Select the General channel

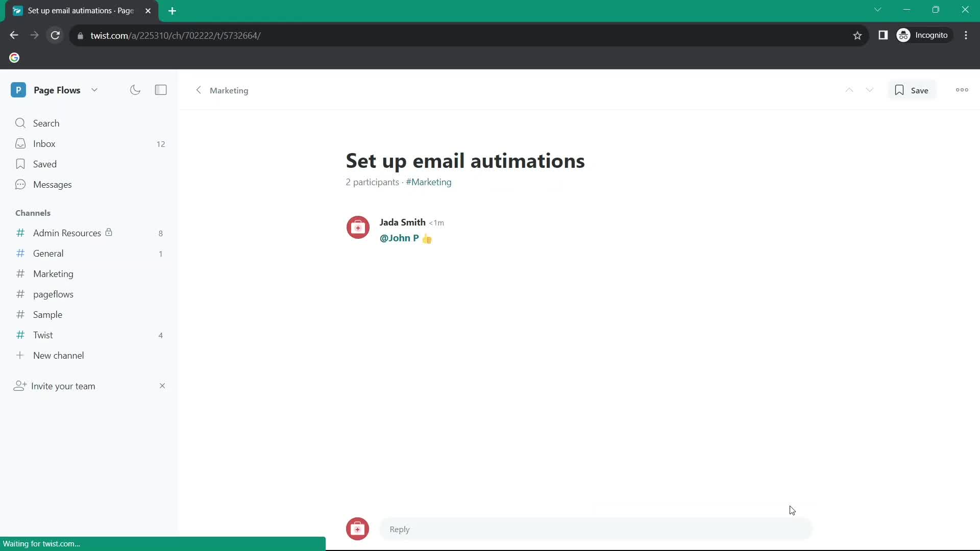pyautogui.click(x=48, y=254)
